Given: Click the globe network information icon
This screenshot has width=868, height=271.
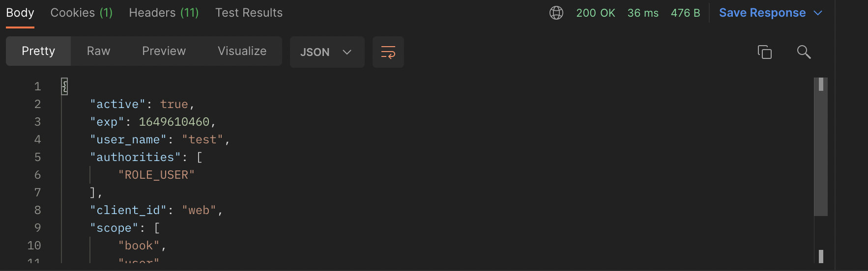Looking at the screenshot, I should (x=556, y=13).
